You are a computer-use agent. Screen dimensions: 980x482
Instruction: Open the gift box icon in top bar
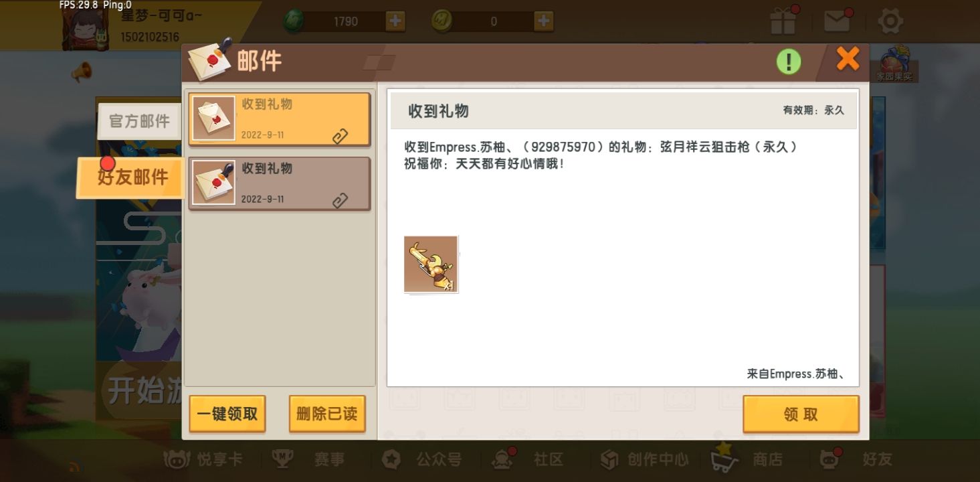[783, 21]
